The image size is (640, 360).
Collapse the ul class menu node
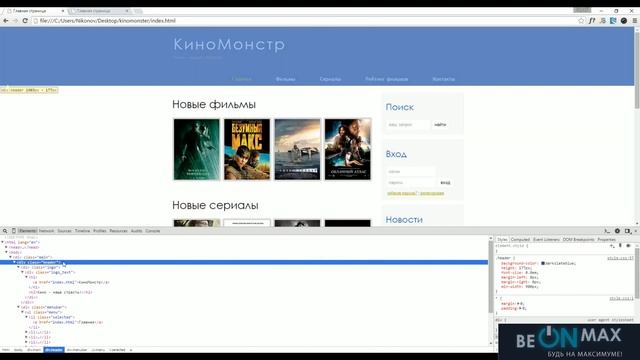[x=22, y=312]
